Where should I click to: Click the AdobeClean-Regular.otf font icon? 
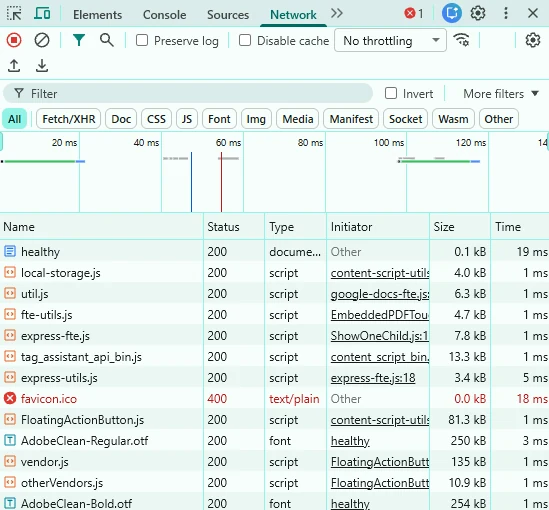pos(10,440)
